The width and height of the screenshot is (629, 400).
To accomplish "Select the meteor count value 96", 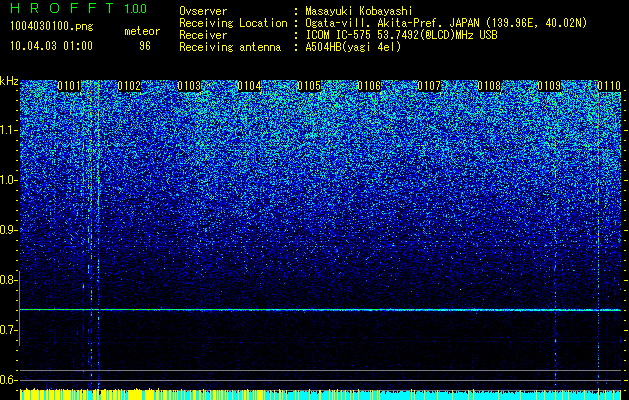I will pyautogui.click(x=145, y=46).
